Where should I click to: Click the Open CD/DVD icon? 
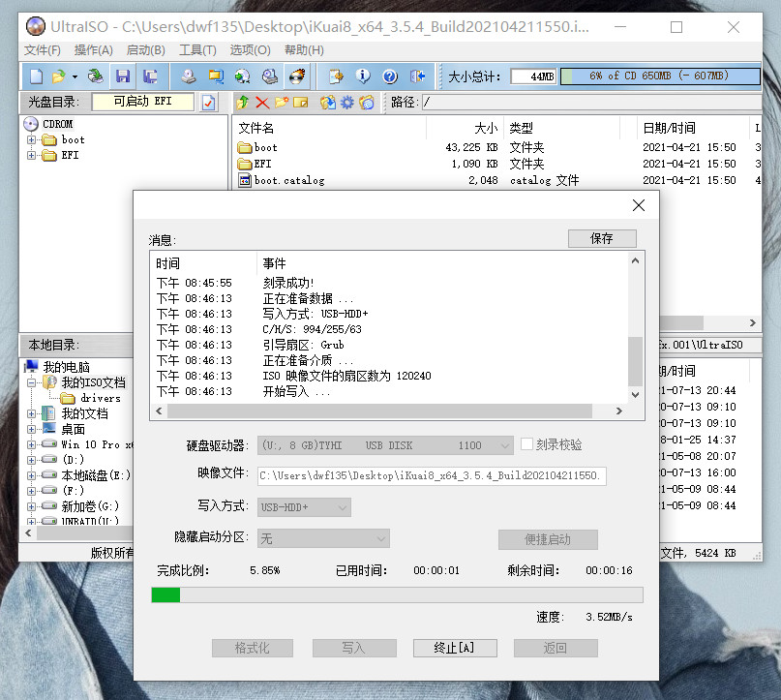click(95, 76)
